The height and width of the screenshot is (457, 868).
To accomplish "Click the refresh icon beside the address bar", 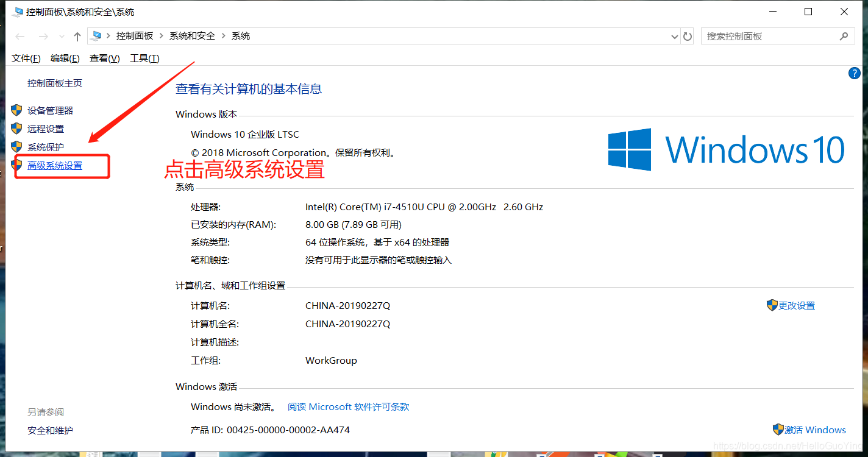I will pos(688,36).
